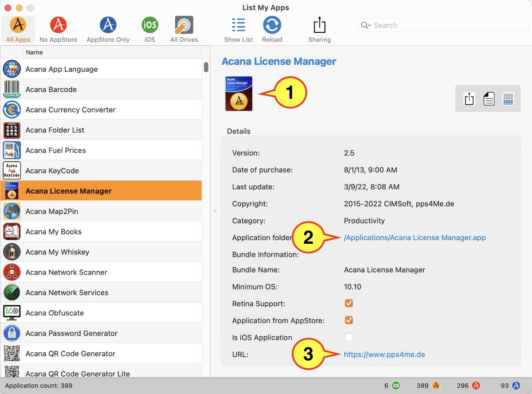532x394 pixels.
Task: Click the Acana Obfuscate monitor icon
Action: [12, 313]
